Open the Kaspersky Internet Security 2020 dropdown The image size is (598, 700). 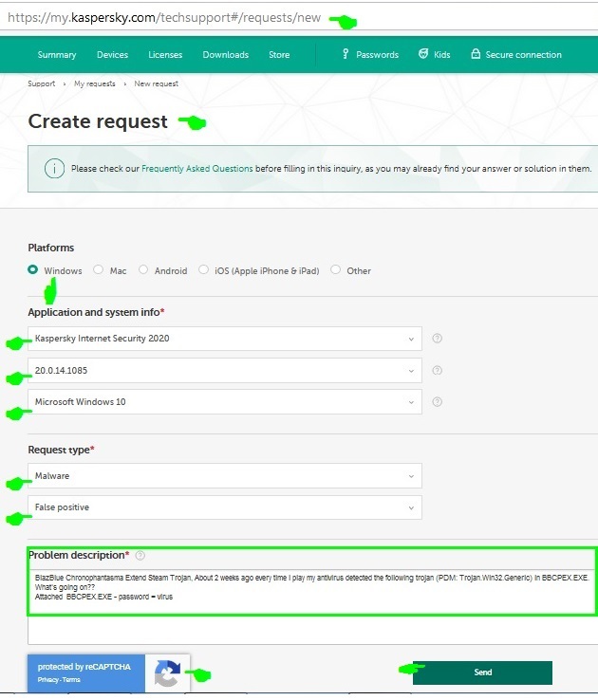[x=225, y=339]
